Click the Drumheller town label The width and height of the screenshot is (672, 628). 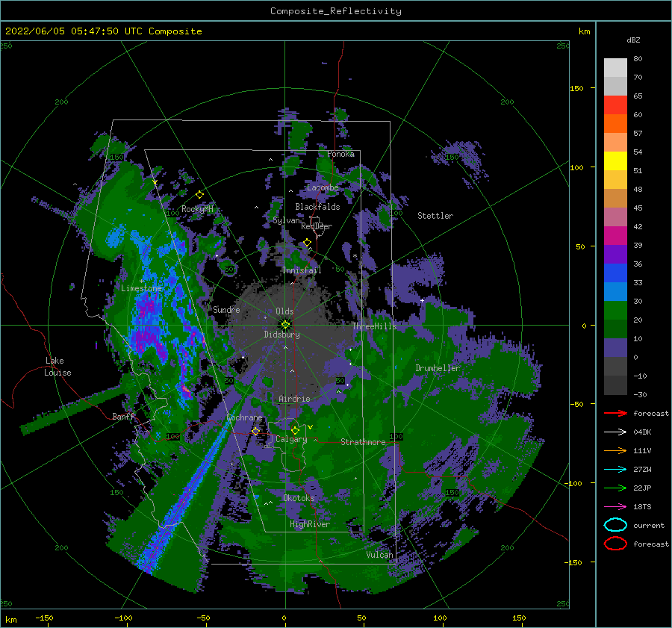click(x=438, y=368)
